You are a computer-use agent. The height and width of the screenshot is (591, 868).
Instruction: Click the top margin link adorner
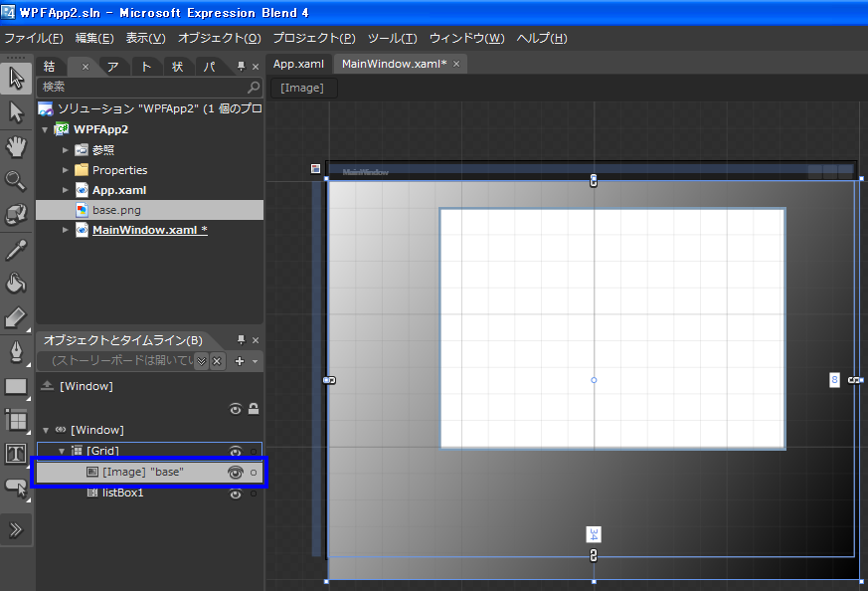[594, 180]
